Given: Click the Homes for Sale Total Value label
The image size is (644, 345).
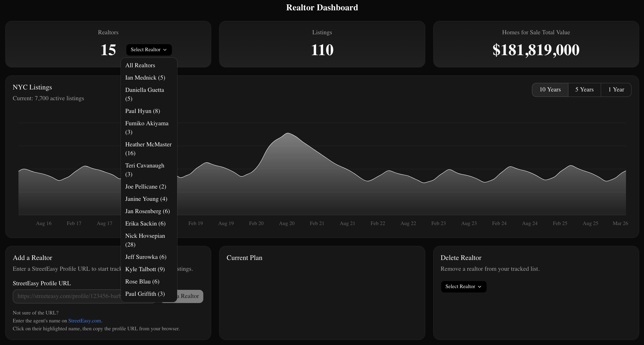Looking at the screenshot, I should coord(536,32).
